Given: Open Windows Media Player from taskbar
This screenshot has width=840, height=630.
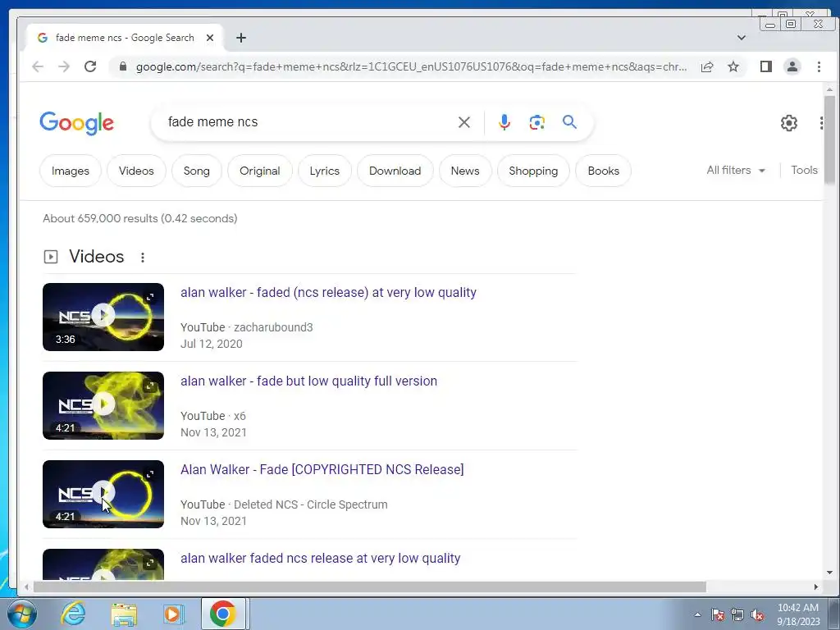Looking at the screenshot, I should pos(172,614).
